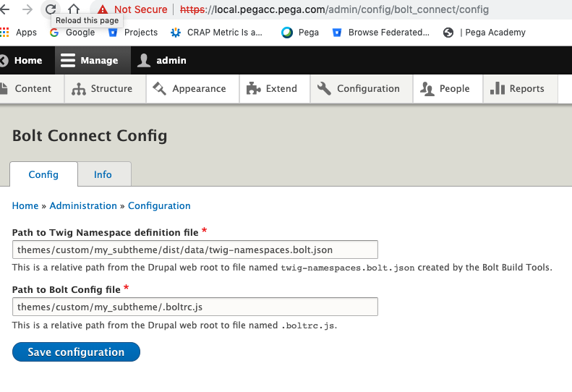This screenshot has width=572, height=392.
Task: Focus the Twig Namespace definition file field
Action: point(195,250)
